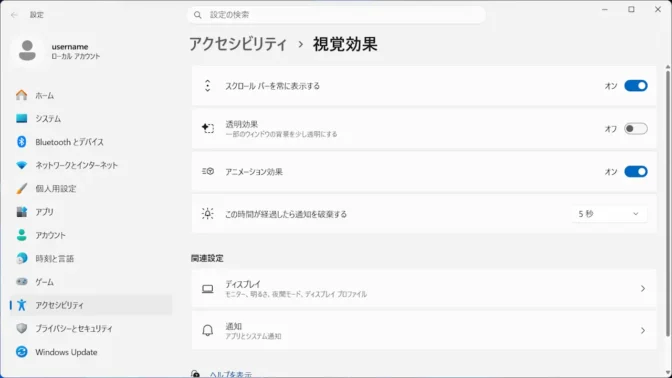Select ネットワークとインターネット

tap(91, 165)
